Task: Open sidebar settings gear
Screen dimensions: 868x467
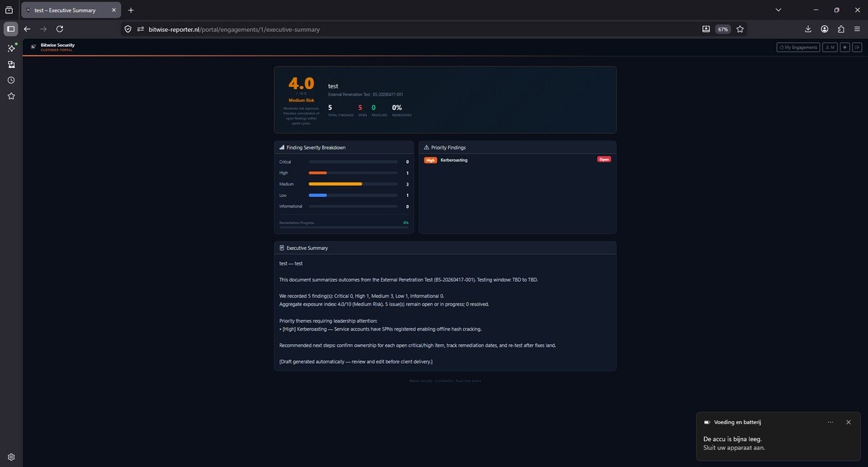Action: click(x=11, y=457)
